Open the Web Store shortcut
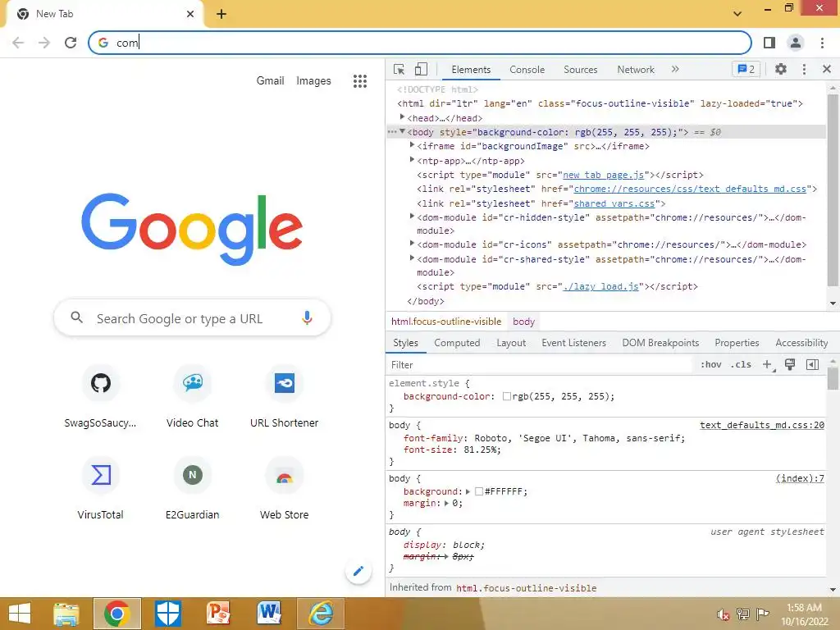The image size is (840, 630). (x=285, y=489)
